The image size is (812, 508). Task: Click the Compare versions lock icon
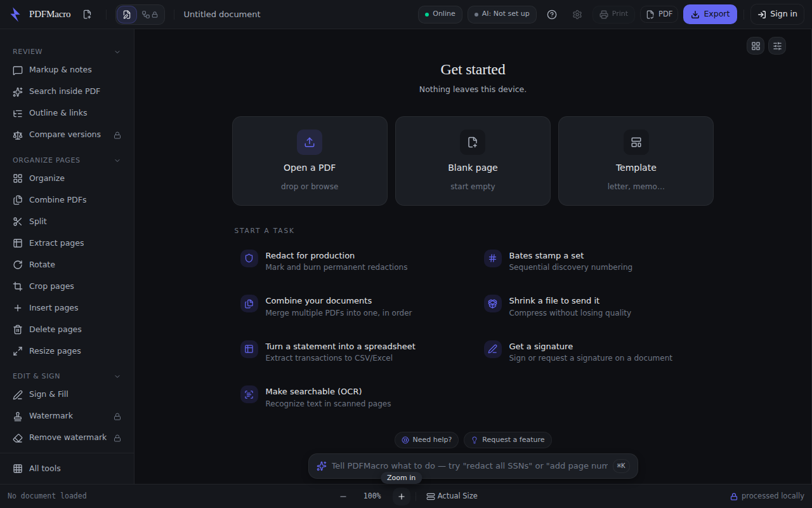point(117,135)
